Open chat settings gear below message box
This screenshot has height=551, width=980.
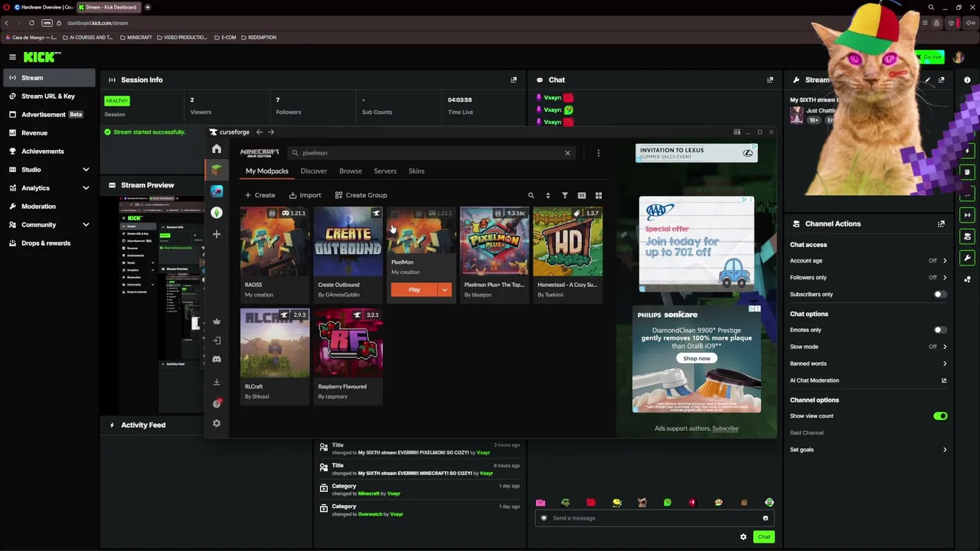(x=743, y=537)
